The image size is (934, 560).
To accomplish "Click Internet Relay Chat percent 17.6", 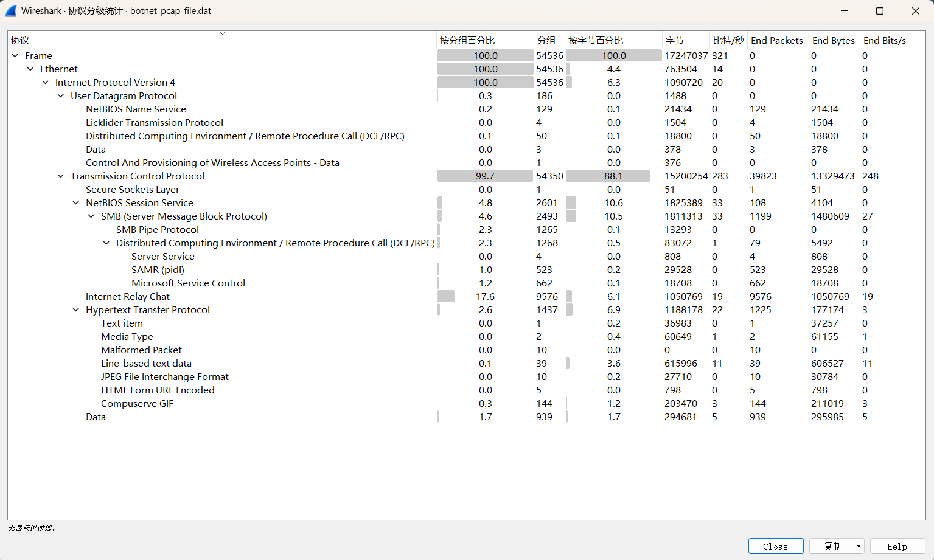I will pyautogui.click(x=485, y=297).
